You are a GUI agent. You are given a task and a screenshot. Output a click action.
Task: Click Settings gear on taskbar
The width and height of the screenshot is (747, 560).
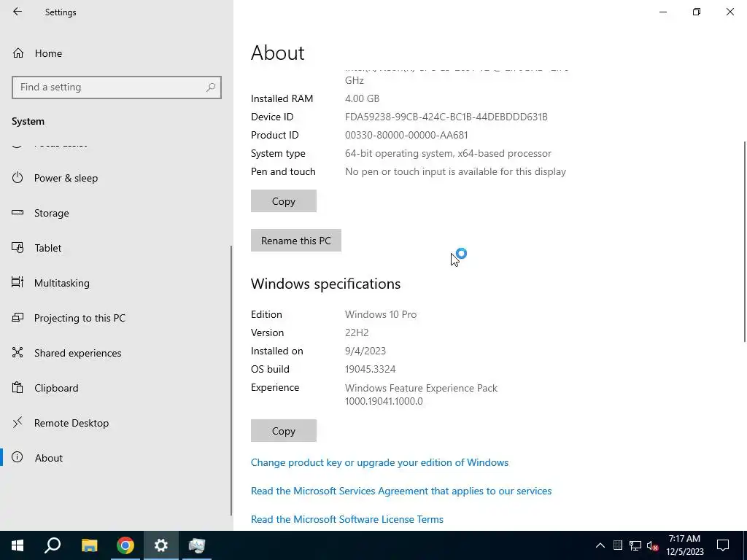click(161, 545)
